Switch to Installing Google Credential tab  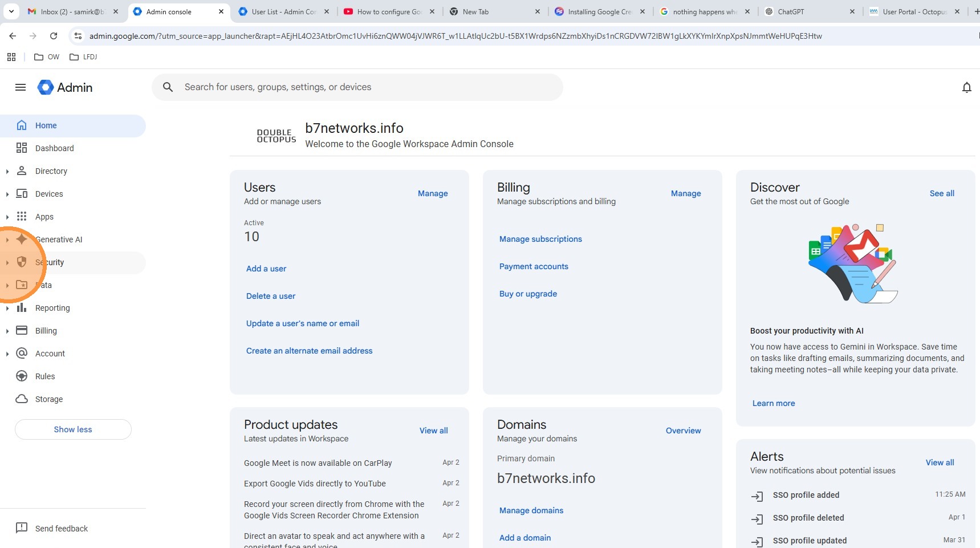(599, 11)
